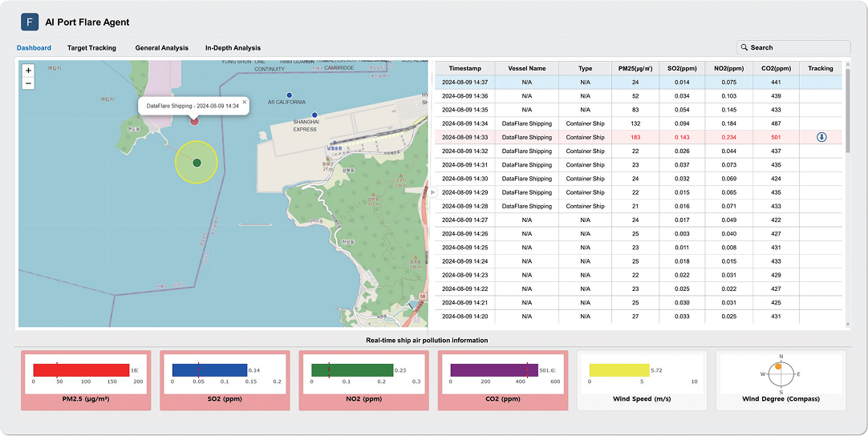Click the green marker inside yellow circle
This screenshot has width=868, height=436.
click(x=197, y=163)
